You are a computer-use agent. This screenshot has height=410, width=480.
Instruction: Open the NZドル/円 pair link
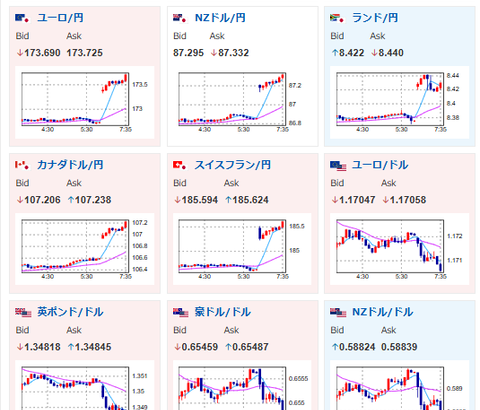220,18
